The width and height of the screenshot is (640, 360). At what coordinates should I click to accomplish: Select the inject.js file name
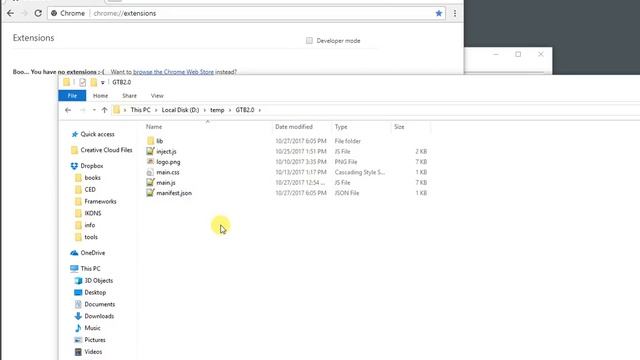167,151
